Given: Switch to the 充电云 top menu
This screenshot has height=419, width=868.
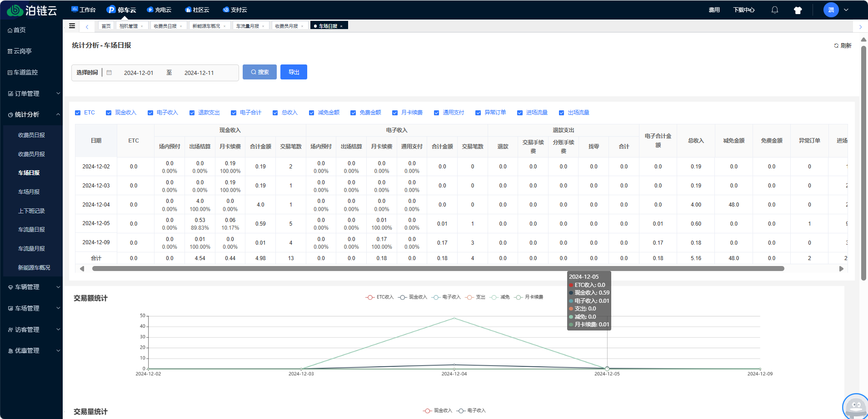Looking at the screenshot, I should tap(159, 10).
